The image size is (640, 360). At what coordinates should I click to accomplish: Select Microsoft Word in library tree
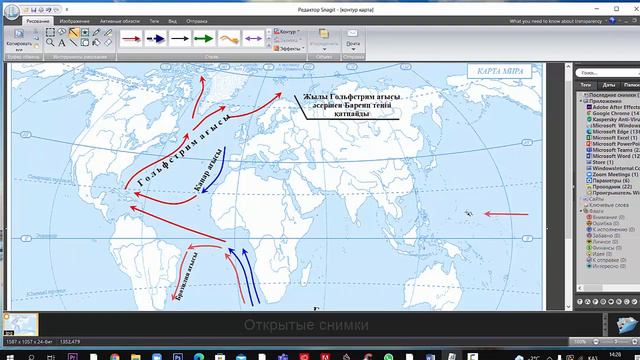tap(613, 156)
